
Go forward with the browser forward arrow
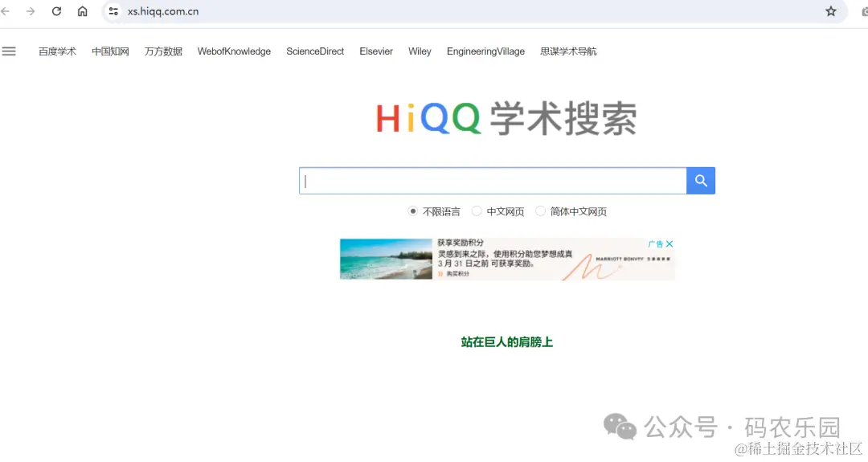pos(31,11)
